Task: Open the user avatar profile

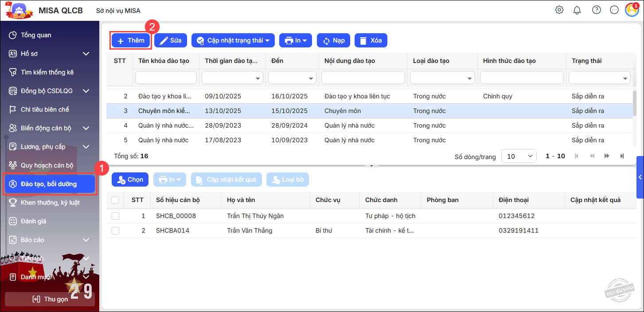Action: pos(632,10)
